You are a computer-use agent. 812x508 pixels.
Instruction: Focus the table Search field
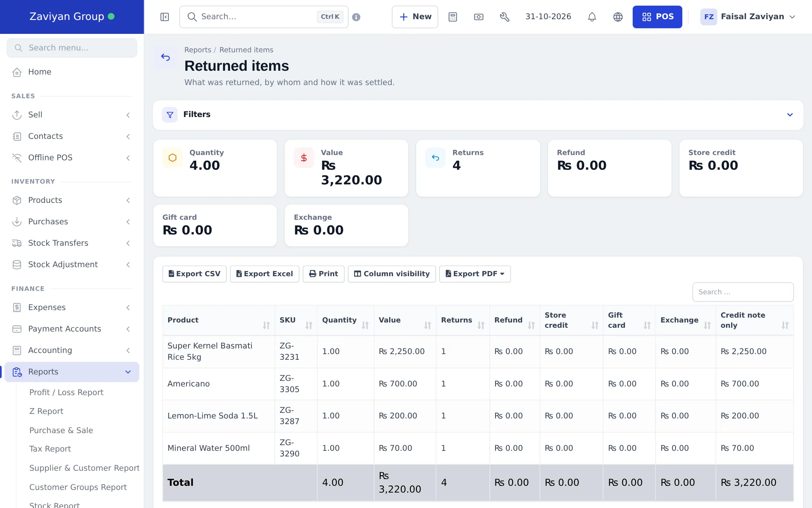(x=743, y=292)
